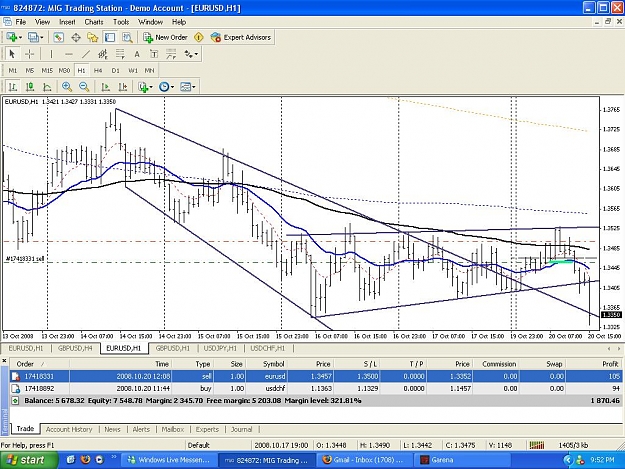The image size is (625, 469).
Task: Switch to the USDJPY,H1 chart tab
Action: (x=220, y=348)
